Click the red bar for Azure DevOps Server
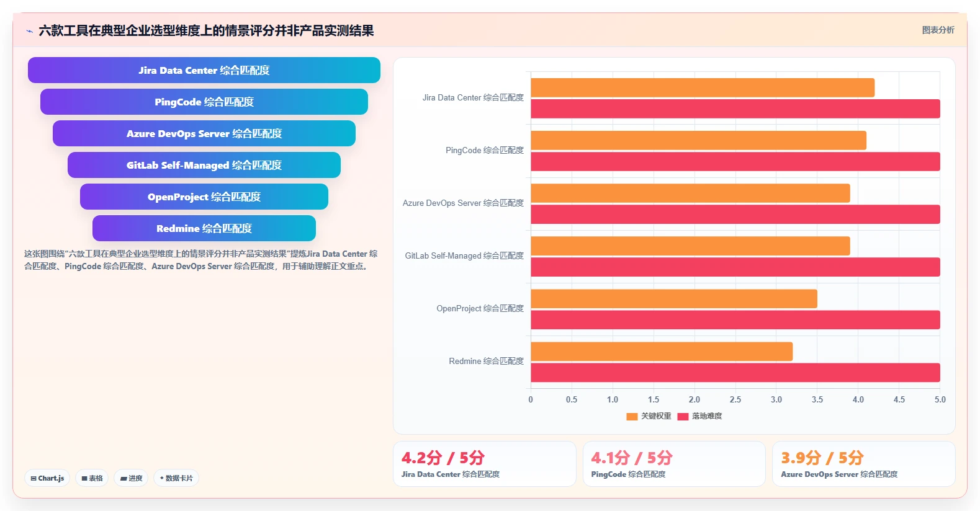 click(x=735, y=214)
